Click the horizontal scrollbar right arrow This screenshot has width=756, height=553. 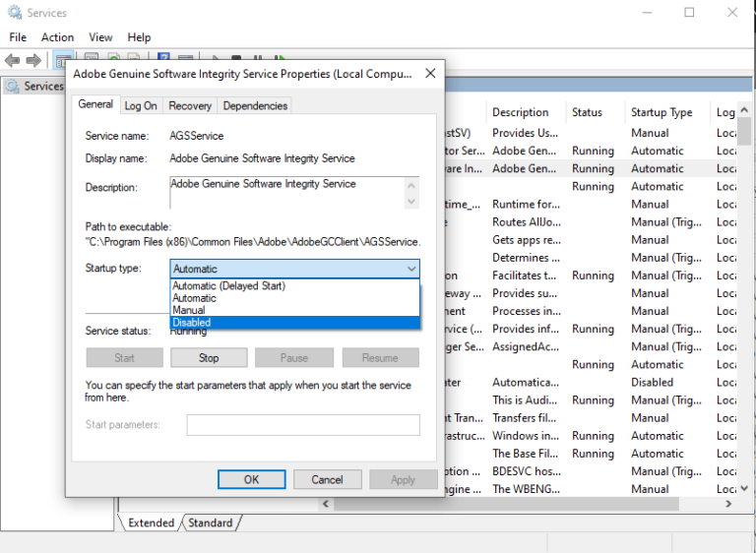(x=728, y=504)
